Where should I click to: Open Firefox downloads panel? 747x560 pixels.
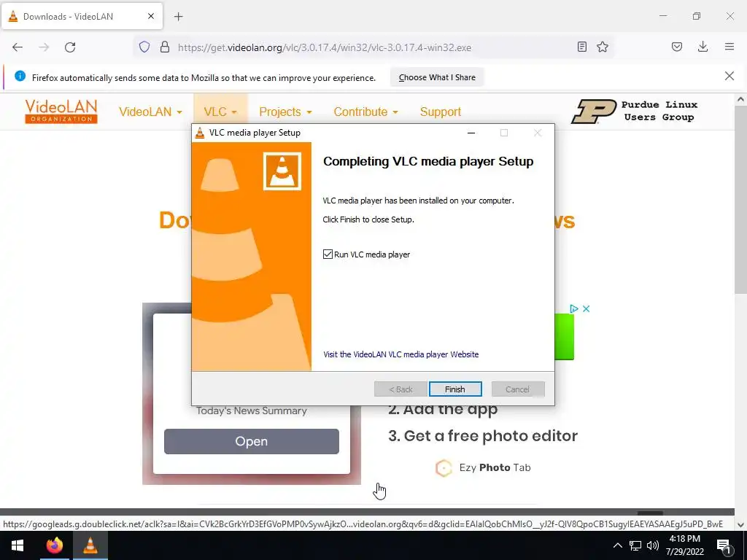tap(703, 47)
